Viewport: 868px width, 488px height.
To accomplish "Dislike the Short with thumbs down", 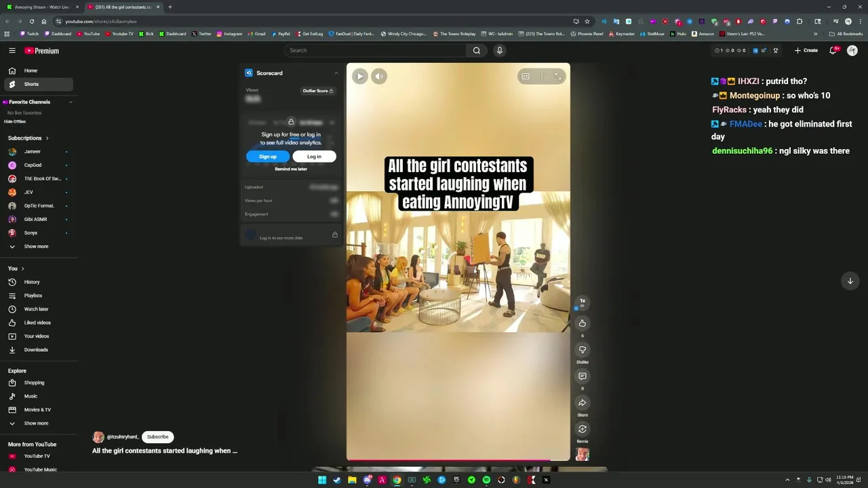I will [x=583, y=350].
